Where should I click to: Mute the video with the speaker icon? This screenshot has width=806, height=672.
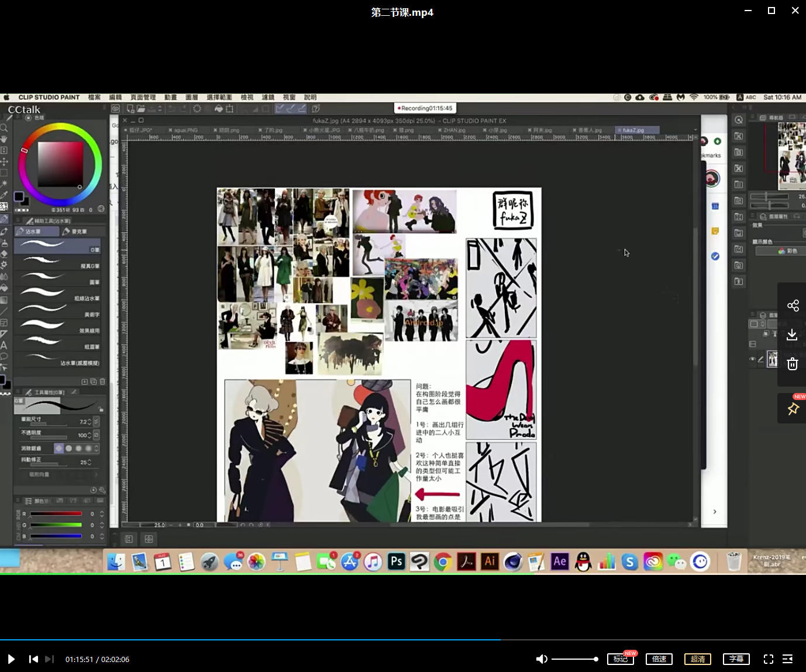[x=542, y=659]
